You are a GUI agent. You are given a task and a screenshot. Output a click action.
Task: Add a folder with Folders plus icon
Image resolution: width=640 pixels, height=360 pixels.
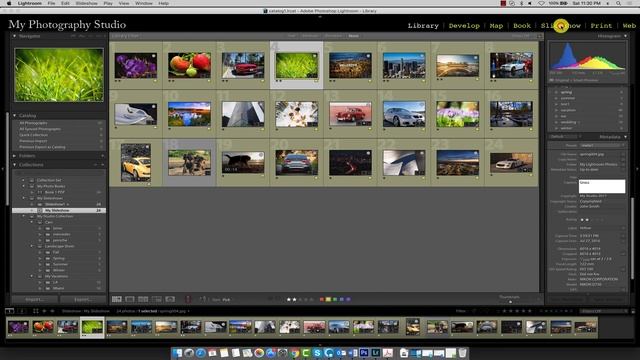[x=103, y=156]
